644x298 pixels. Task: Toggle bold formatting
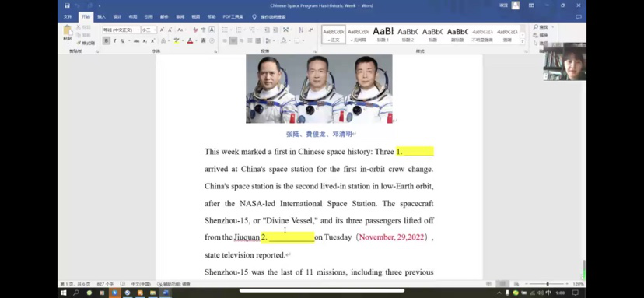click(x=107, y=40)
